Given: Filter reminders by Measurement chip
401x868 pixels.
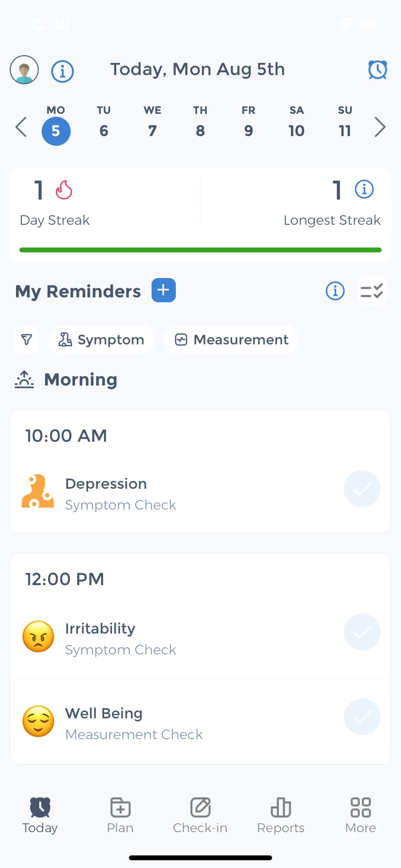Looking at the screenshot, I should click(x=231, y=340).
